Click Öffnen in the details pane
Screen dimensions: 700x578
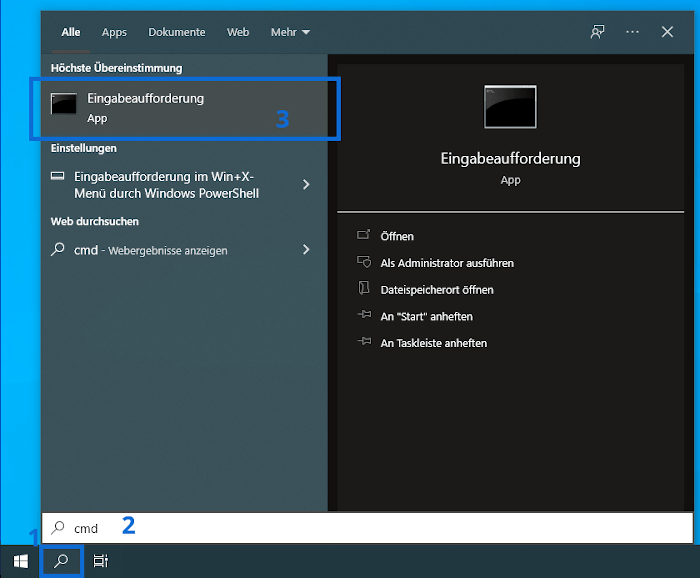(x=397, y=236)
